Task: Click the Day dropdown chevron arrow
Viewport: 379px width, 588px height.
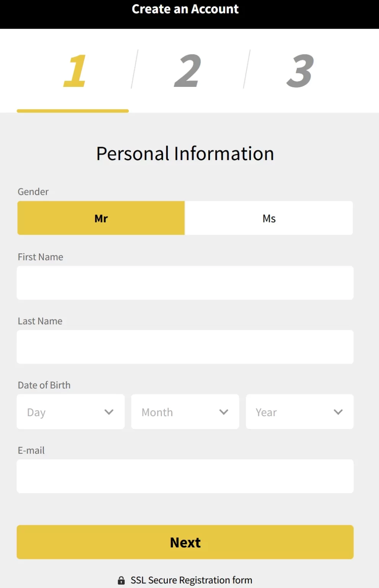Action: coord(109,412)
